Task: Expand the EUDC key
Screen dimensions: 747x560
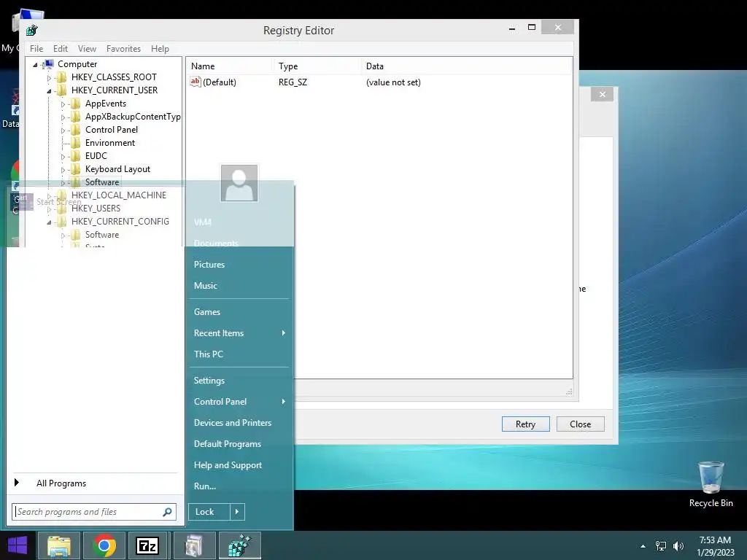Action: coord(63,157)
